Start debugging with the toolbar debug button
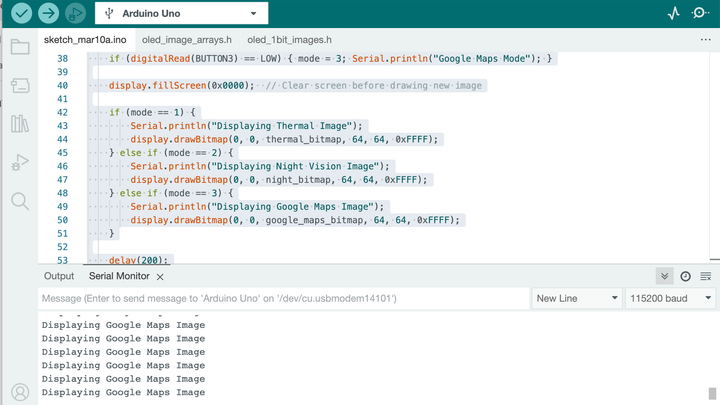The height and width of the screenshot is (405, 720). pyautogui.click(x=75, y=14)
